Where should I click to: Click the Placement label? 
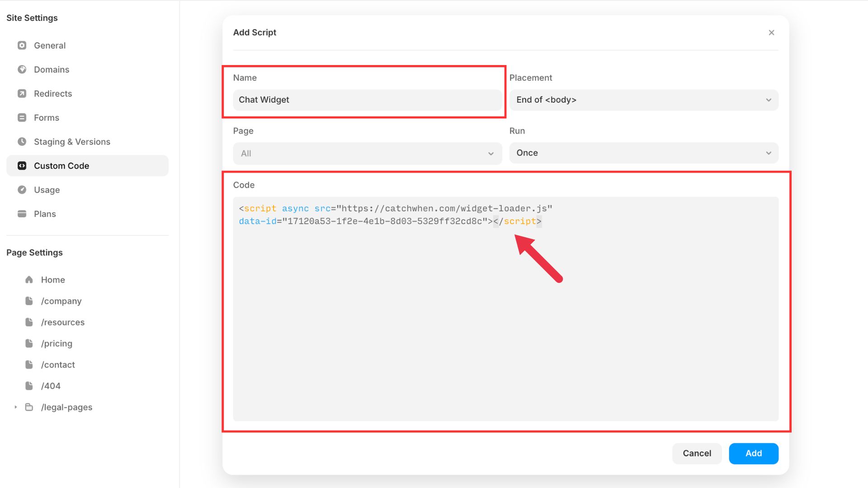click(x=531, y=78)
